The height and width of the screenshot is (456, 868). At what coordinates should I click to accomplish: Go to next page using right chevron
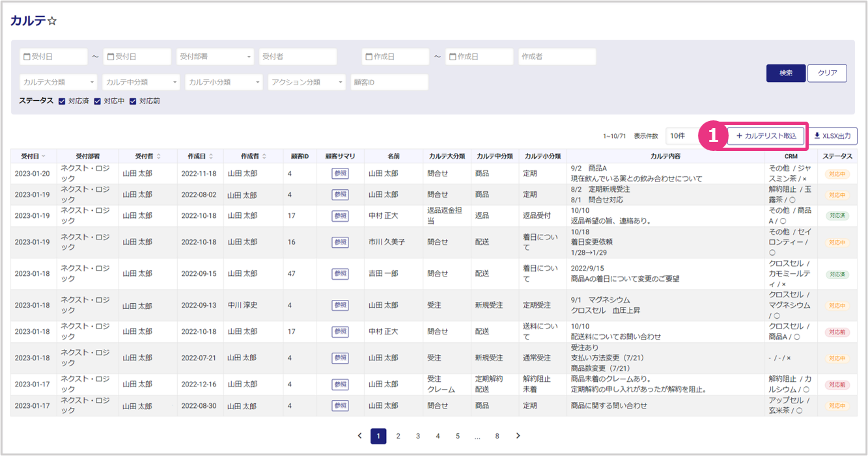(x=518, y=436)
